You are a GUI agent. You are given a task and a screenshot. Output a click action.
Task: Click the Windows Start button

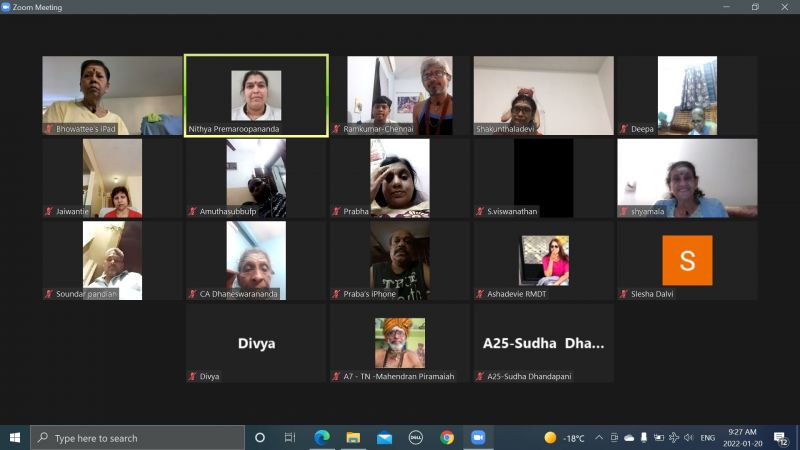[15, 438]
